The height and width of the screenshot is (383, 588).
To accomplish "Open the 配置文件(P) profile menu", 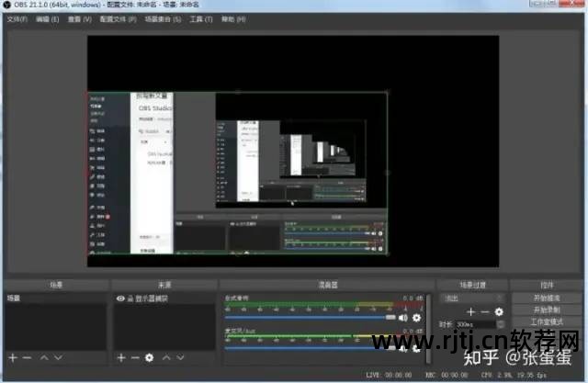I will (119, 19).
